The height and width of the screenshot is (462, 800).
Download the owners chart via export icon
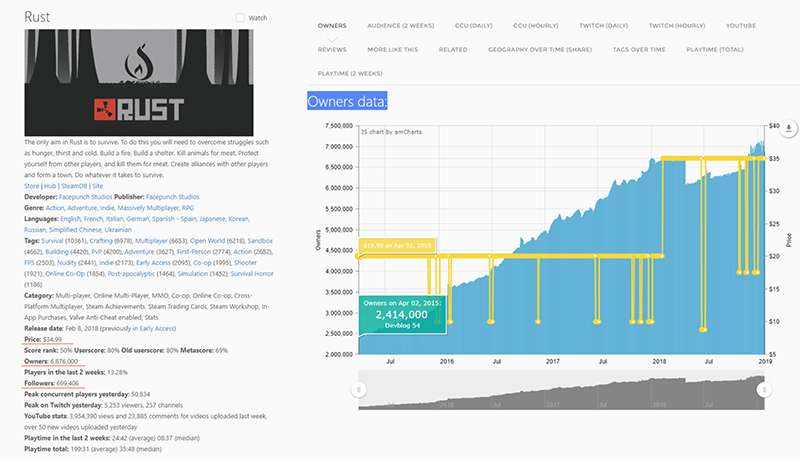pos(788,129)
